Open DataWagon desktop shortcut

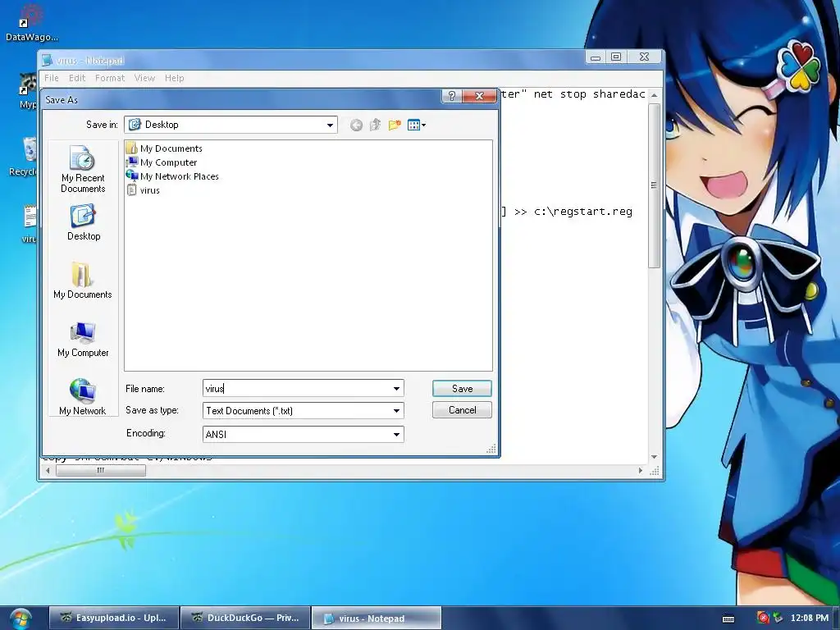pyautogui.click(x=31, y=22)
